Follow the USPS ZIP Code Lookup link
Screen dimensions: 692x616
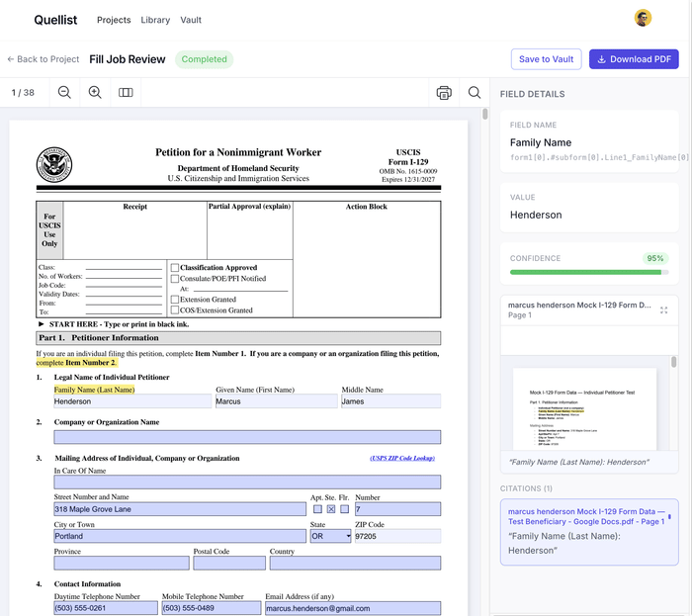pos(401,458)
